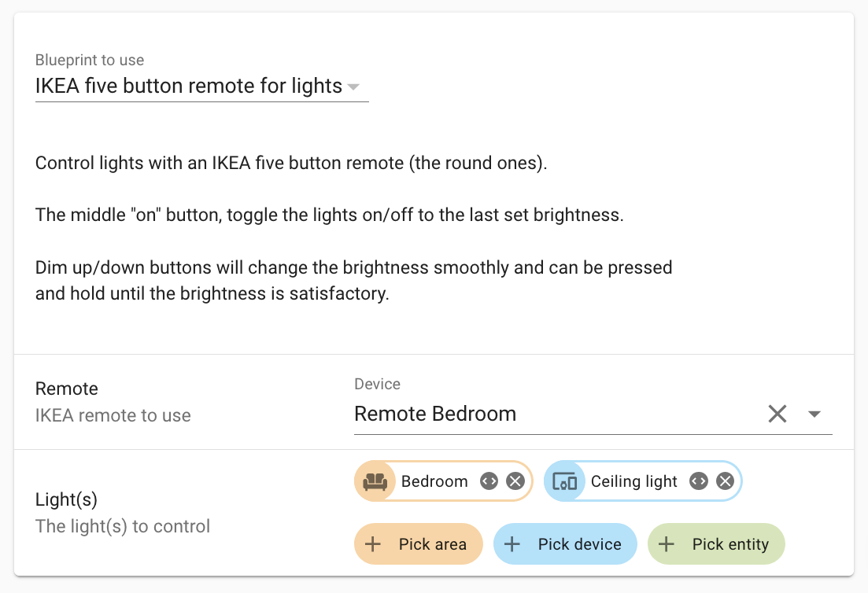Remove the Bedroom area chip with its X icon
This screenshot has width=868, height=593.
point(514,481)
